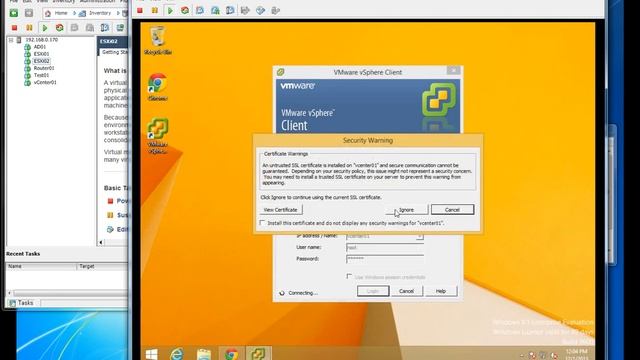The image size is (640, 360).
Task: Open the Windows Start button in guest taskbar
Action: tap(151, 354)
